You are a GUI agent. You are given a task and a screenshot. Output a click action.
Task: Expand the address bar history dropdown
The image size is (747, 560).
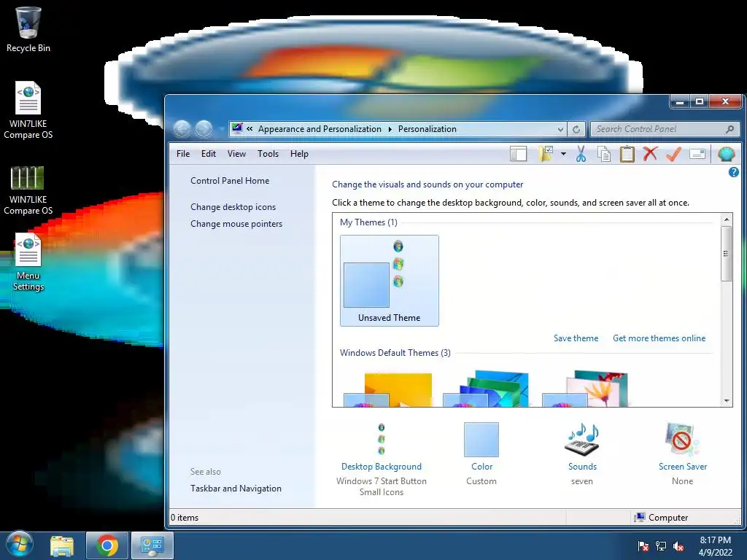tap(560, 129)
